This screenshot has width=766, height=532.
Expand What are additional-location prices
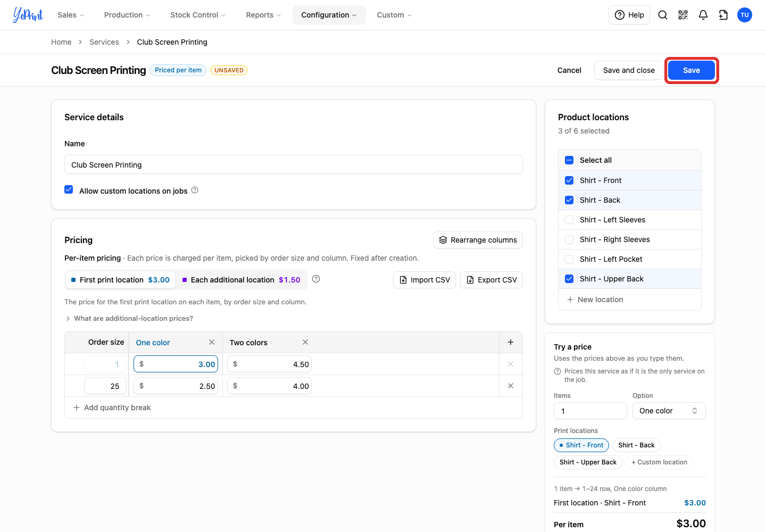(129, 318)
